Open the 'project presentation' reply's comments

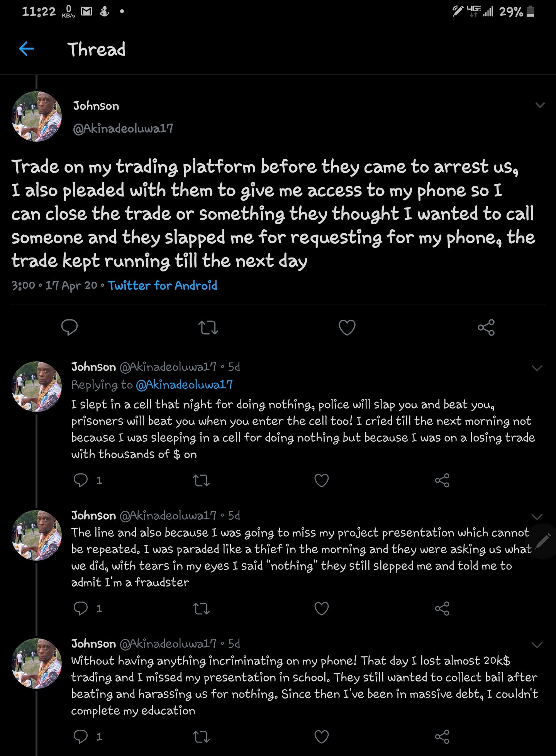(x=81, y=609)
